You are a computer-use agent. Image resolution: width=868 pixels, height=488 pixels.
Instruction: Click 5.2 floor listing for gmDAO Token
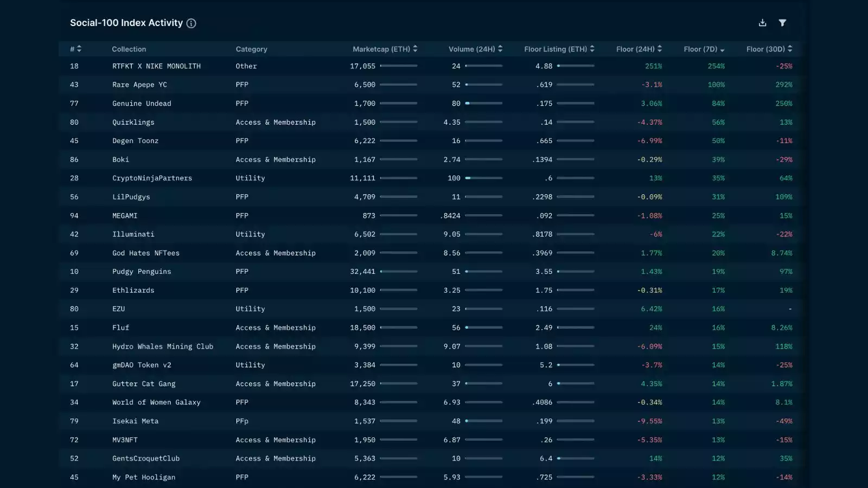[x=546, y=365]
